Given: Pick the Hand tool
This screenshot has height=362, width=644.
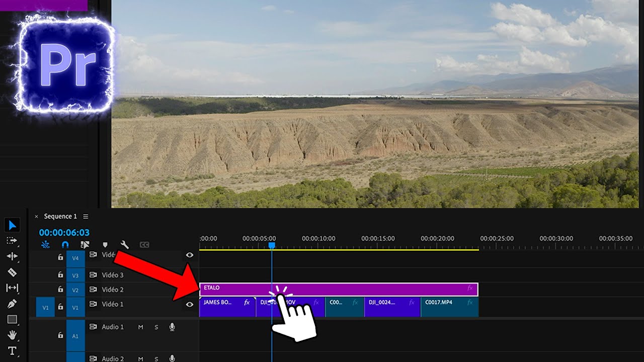Looking at the screenshot, I should pos(12,335).
